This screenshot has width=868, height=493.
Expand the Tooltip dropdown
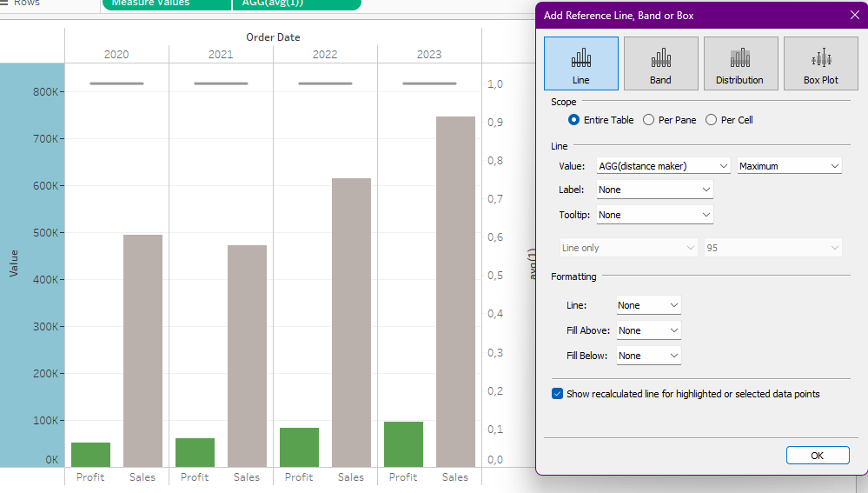pyautogui.click(x=654, y=215)
